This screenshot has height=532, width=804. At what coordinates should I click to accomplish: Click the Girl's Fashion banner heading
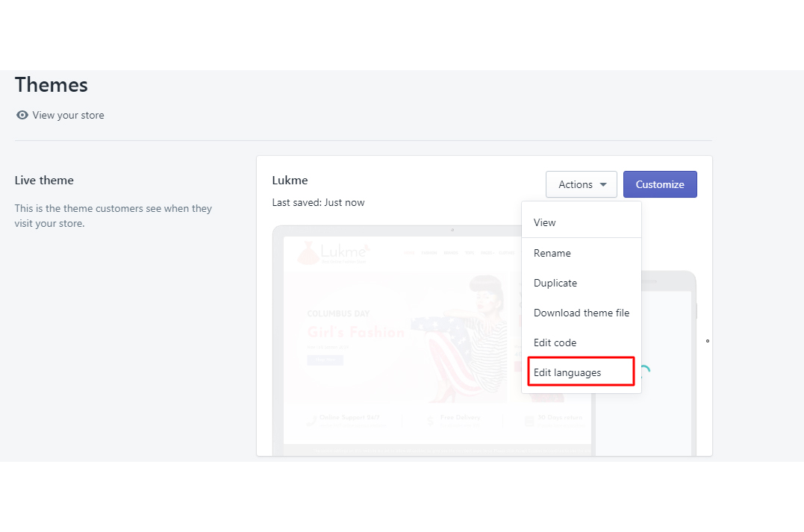[x=355, y=332]
